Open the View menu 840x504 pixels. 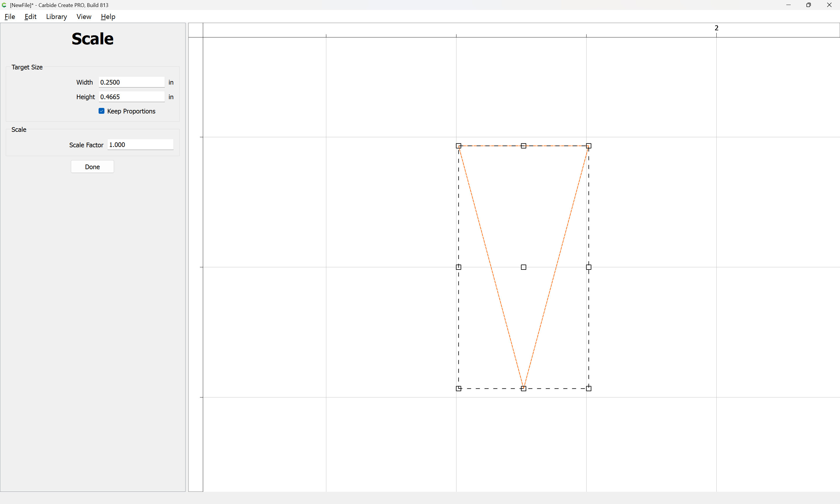tap(84, 17)
